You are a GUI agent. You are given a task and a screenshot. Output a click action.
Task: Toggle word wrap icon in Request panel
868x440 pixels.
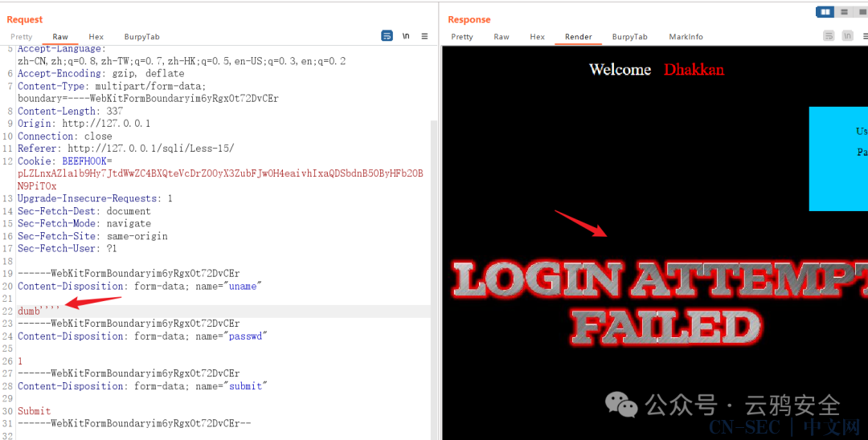(x=387, y=36)
